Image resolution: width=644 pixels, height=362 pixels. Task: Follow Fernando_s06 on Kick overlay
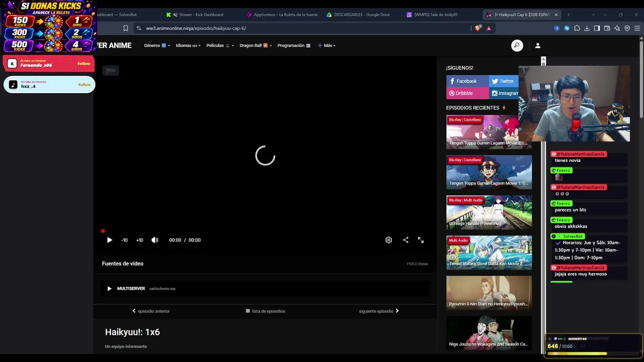click(x=84, y=64)
